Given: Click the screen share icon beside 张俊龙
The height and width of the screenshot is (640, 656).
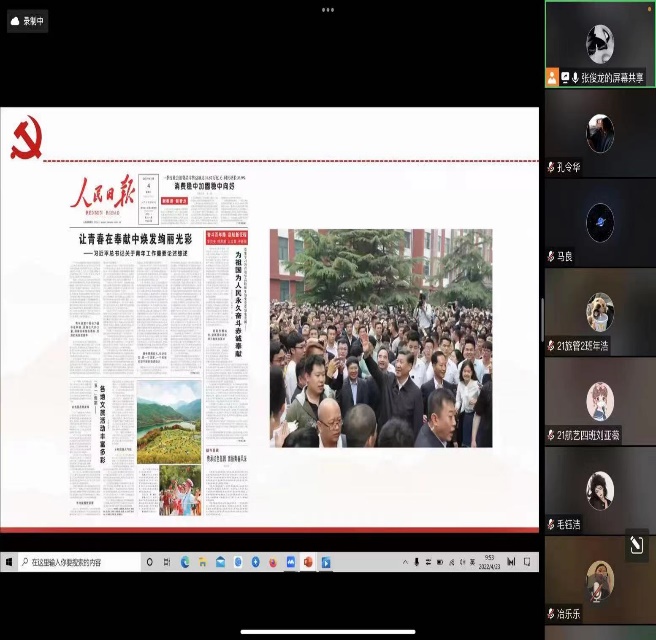Looking at the screenshot, I should coord(564,77).
